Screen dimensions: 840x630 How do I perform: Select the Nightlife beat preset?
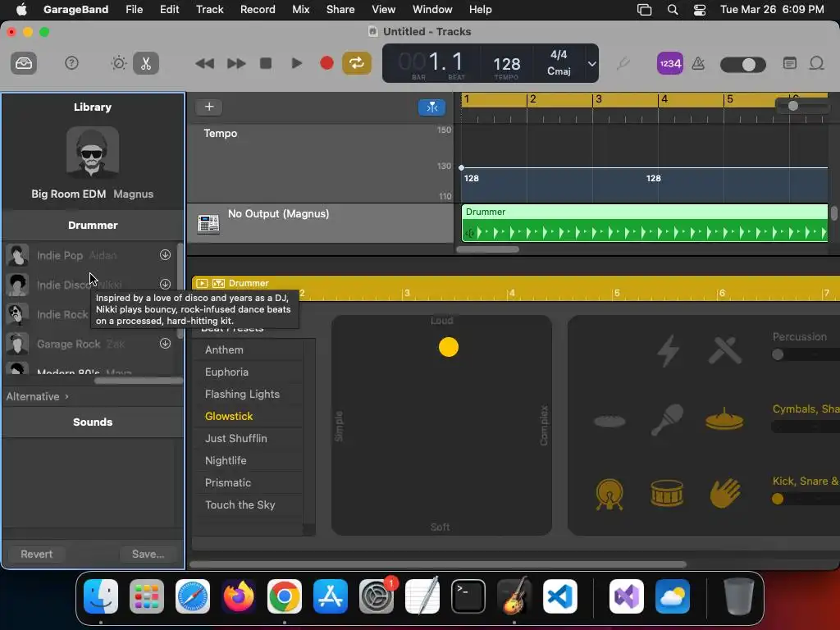(249, 461)
